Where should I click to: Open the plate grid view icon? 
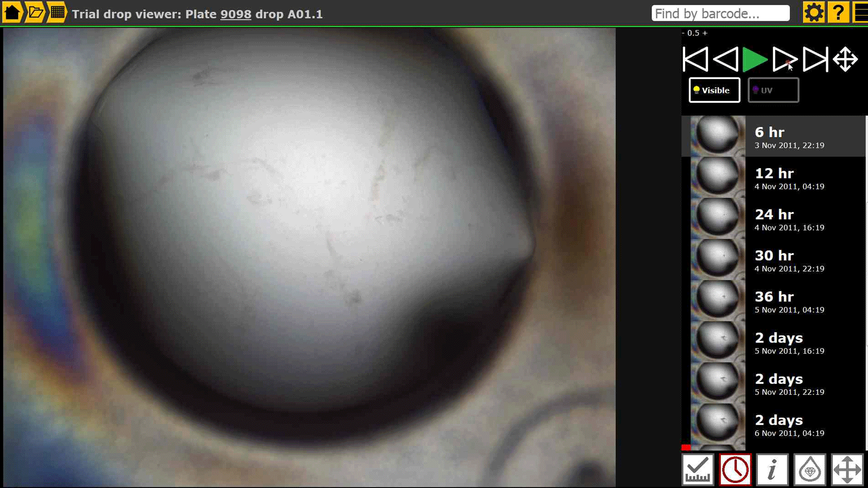57,12
